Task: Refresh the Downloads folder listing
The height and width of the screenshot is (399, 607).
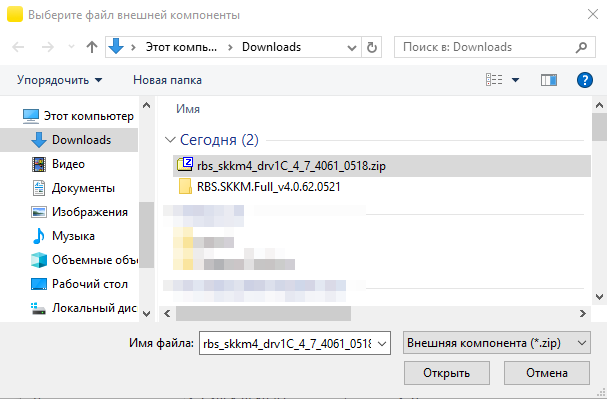Action: point(372,47)
